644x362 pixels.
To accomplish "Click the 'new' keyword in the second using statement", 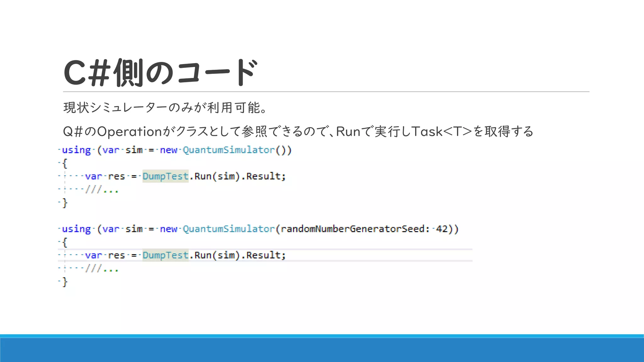I will tap(169, 229).
